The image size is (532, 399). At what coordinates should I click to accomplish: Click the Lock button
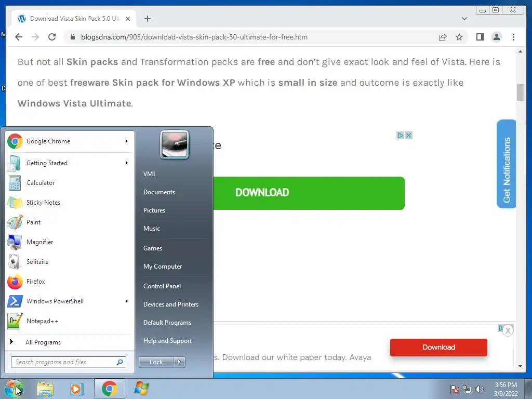tap(156, 362)
